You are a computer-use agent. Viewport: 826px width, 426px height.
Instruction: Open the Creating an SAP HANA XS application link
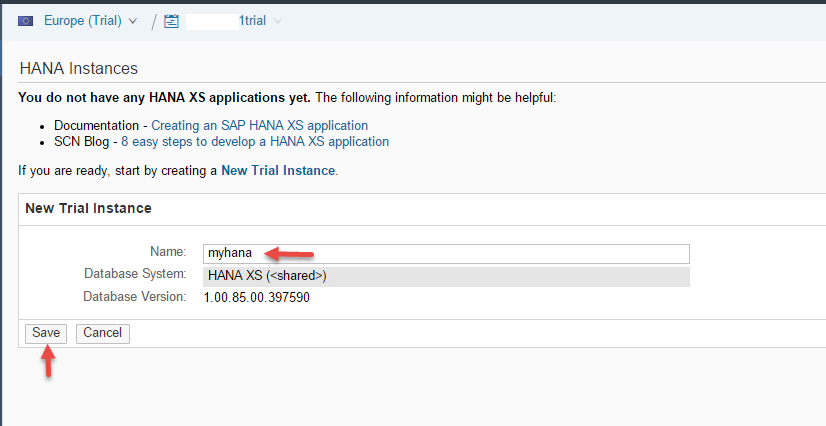click(259, 126)
